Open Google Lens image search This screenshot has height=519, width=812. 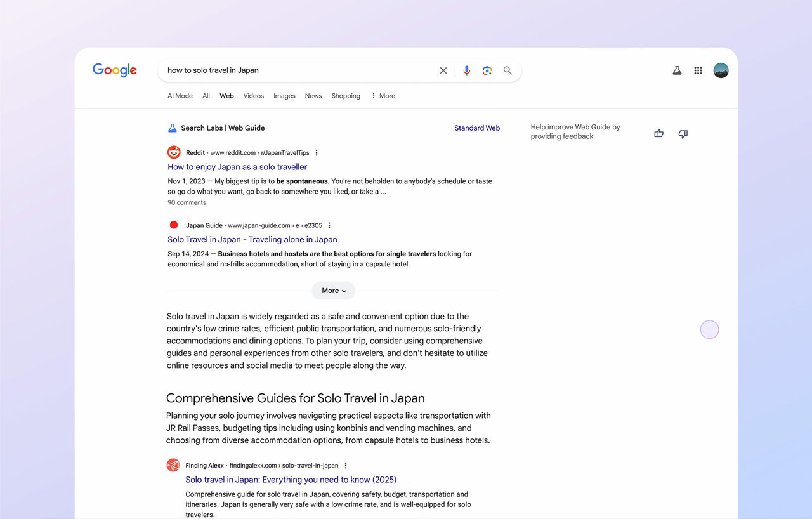(x=487, y=70)
